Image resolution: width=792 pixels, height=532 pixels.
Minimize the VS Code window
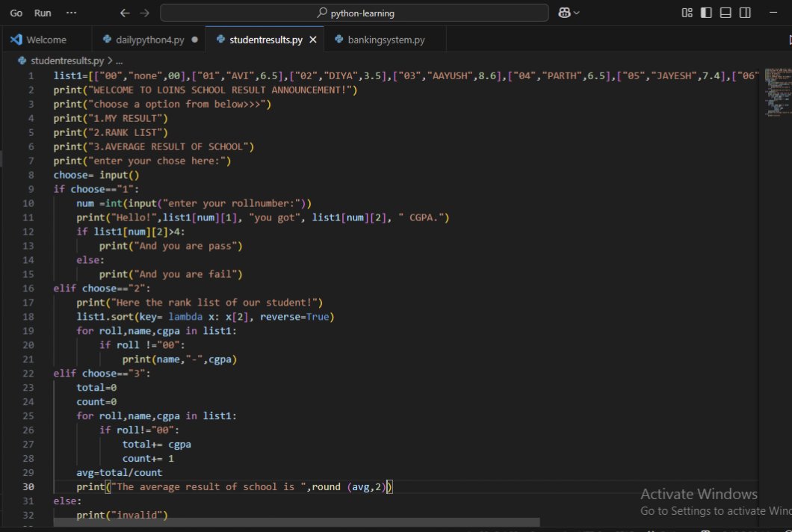point(773,13)
